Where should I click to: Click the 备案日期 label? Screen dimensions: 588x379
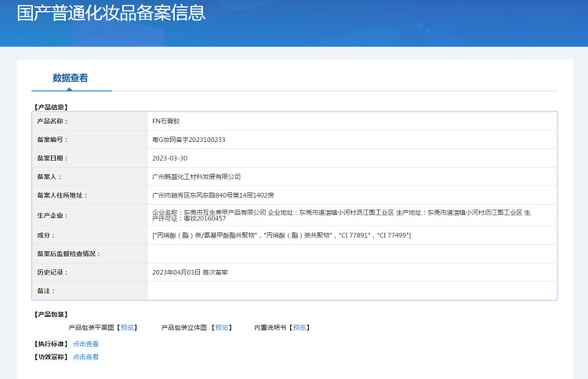click(x=52, y=159)
